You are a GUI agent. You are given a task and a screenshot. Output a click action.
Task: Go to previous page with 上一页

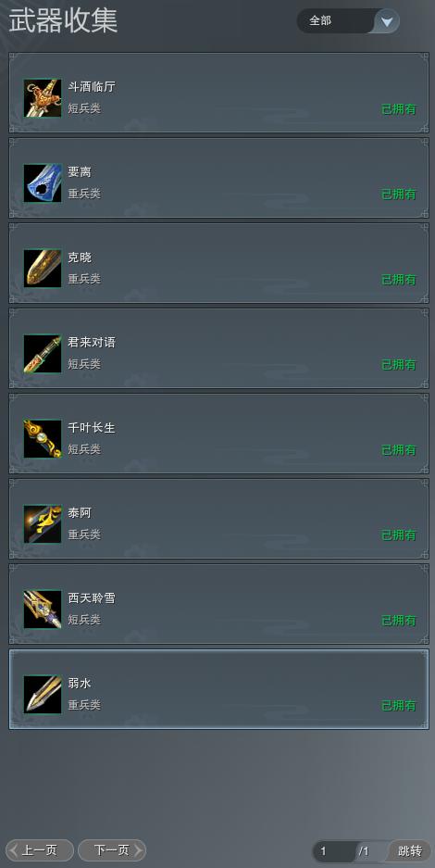point(40,850)
